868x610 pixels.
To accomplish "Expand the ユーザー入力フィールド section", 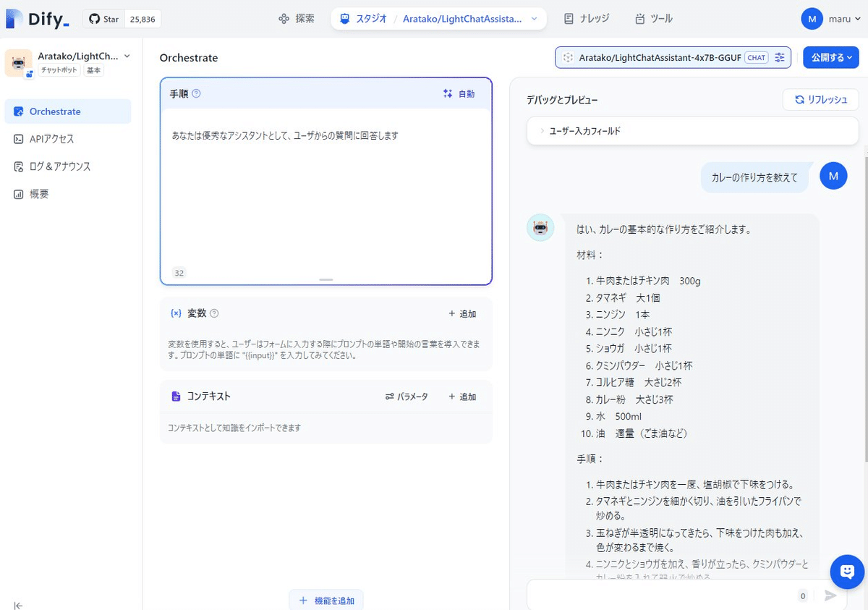I will pos(540,131).
